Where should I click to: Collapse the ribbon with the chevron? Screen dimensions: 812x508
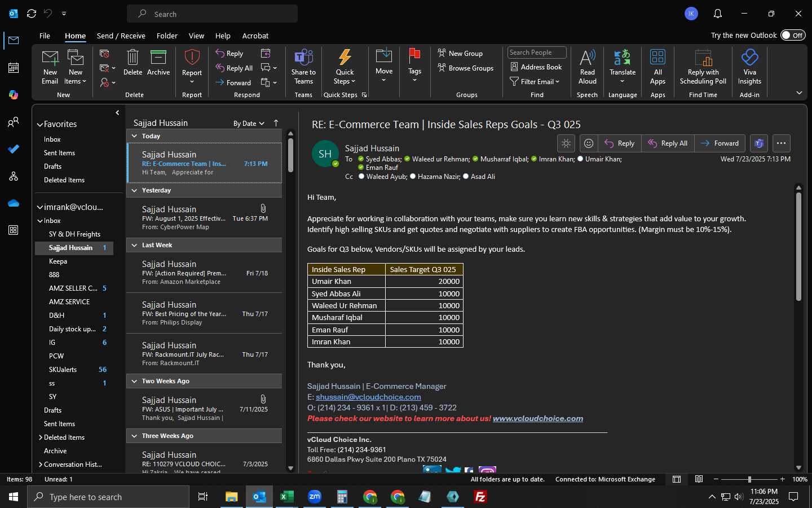[799, 93]
